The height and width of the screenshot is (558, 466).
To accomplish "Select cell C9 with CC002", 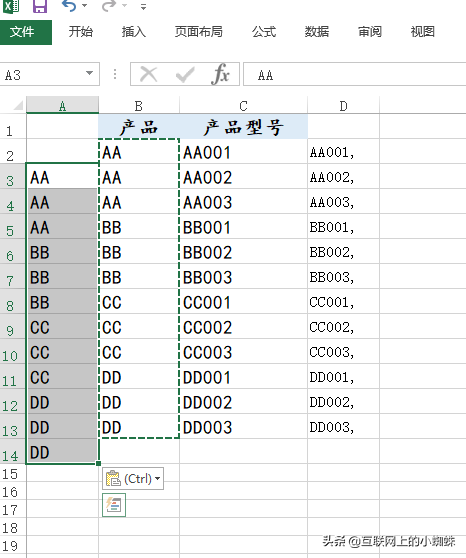I will click(x=244, y=327).
